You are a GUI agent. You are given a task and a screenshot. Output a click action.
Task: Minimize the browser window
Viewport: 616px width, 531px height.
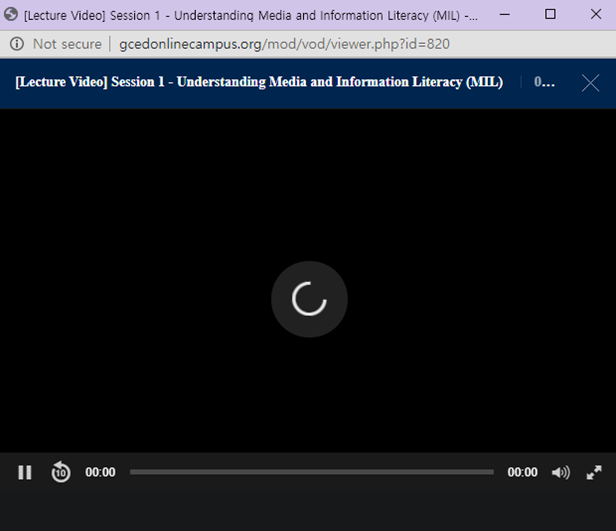coord(505,15)
